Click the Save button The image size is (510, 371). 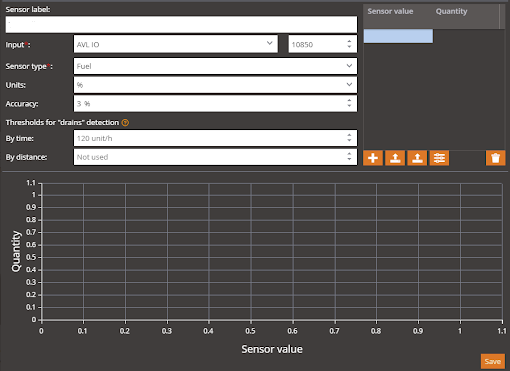pyautogui.click(x=493, y=361)
